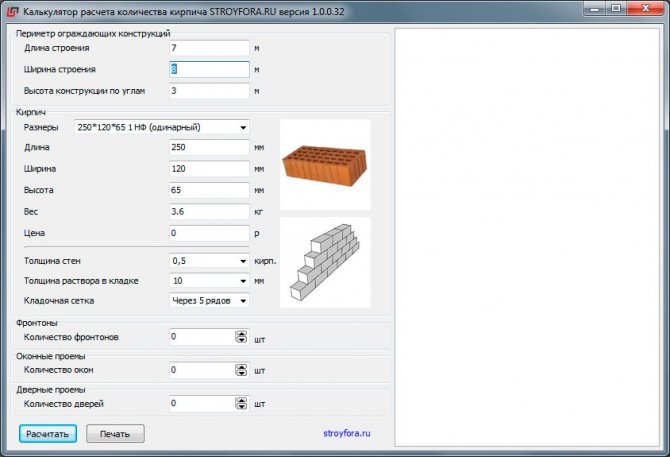
Task: Click the brick 'Цена' input field
Action: pos(208,233)
